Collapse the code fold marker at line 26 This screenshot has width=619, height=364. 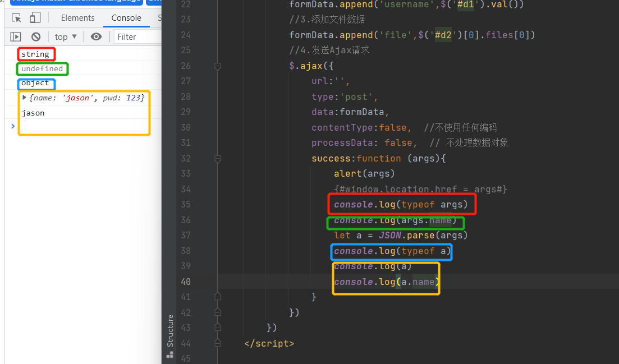point(218,66)
